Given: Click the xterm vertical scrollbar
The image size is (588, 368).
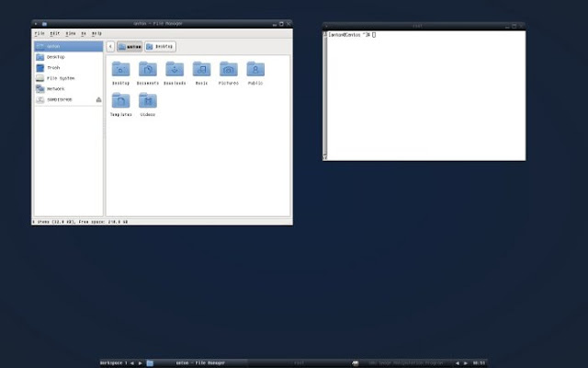Looking at the screenshot, I should pos(325,96).
